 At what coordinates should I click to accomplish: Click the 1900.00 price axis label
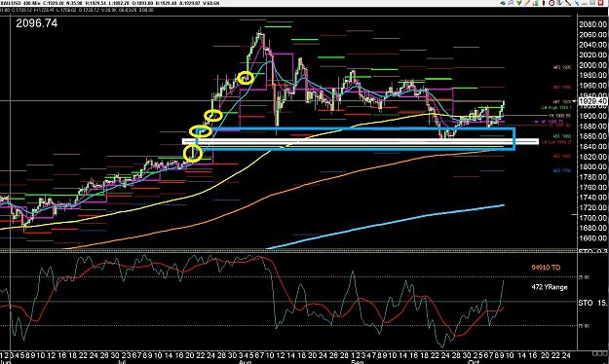tap(592, 116)
